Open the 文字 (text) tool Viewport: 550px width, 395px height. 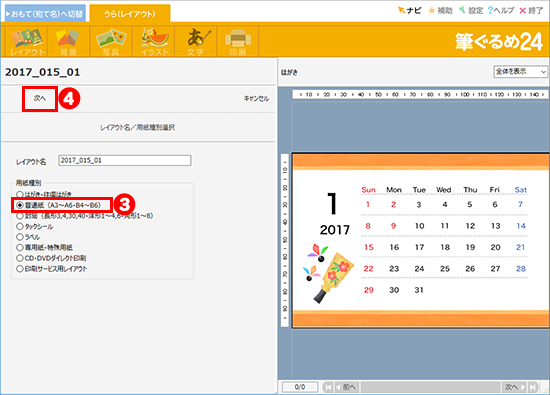tap(196, 41)
